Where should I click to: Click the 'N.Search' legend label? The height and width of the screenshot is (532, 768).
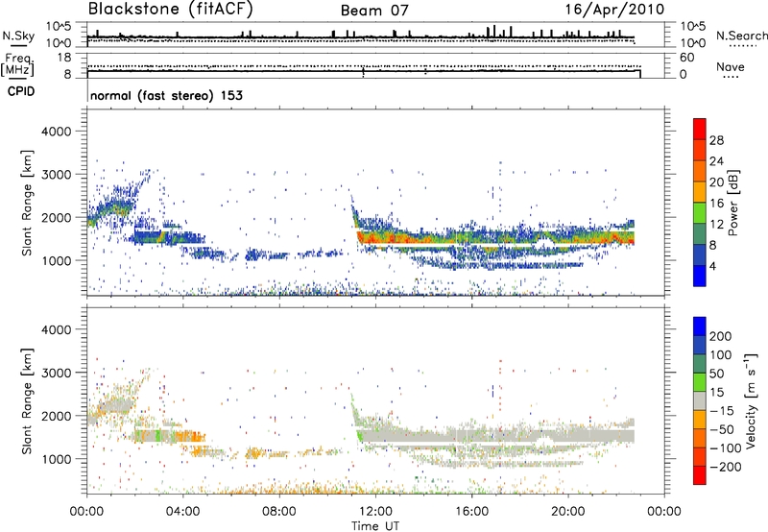point(741,36)
